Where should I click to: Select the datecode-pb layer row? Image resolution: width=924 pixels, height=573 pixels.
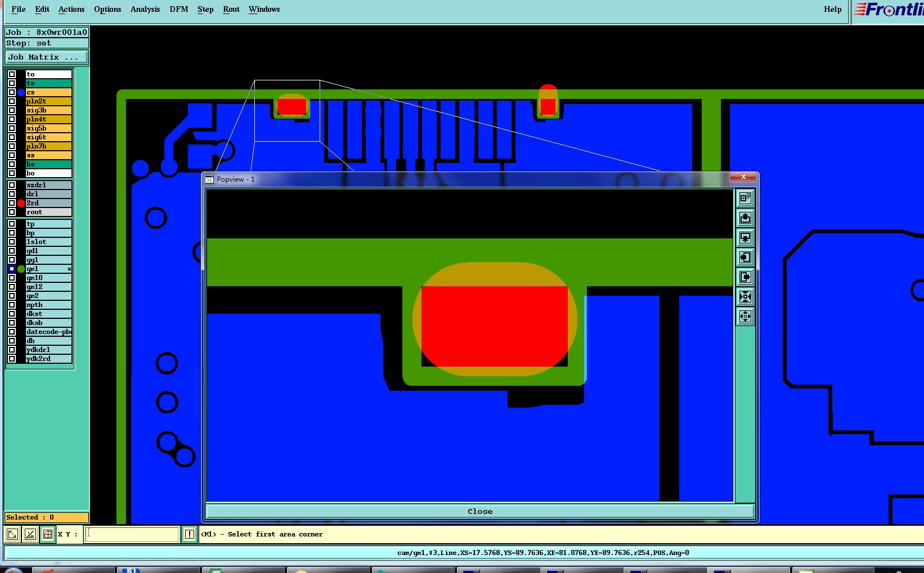48,332
